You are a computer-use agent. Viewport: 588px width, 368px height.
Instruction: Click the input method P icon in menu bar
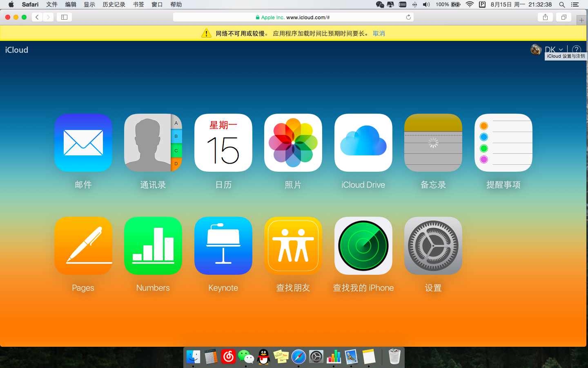coord(482,4)
